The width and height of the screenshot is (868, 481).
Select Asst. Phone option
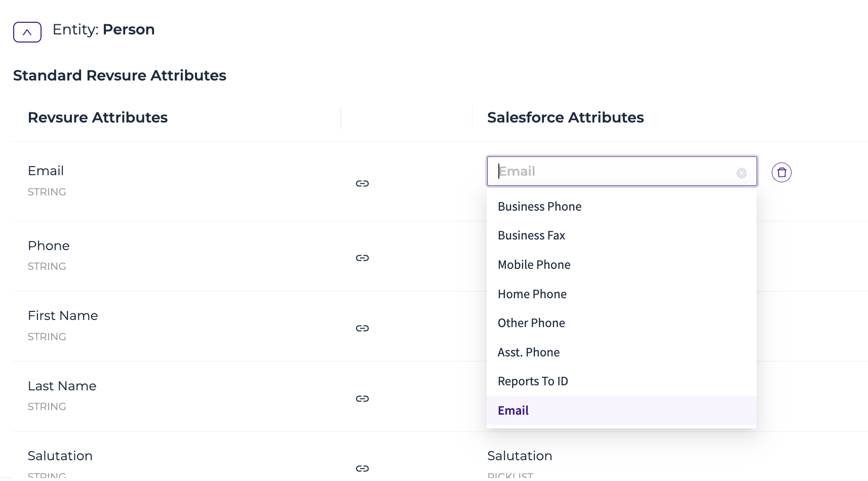[x=621, y=352]
